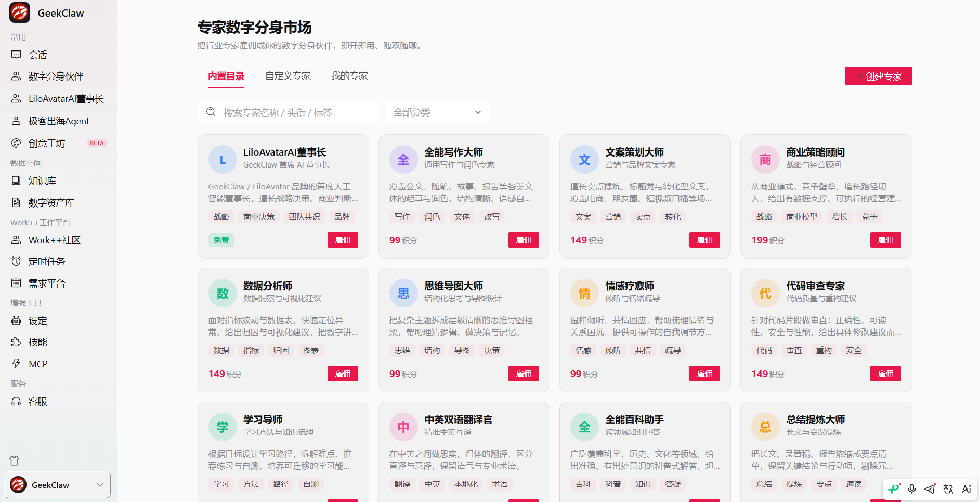Click the 免费 badge on LiloAvatarAI card
Viewport: 980px width, 502px height.
[221, 240]
